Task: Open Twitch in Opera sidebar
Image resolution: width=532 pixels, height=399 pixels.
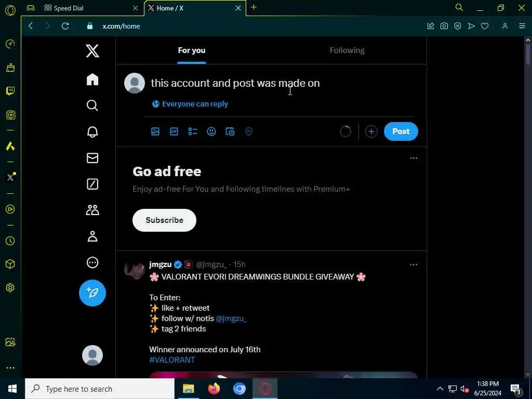Action: (10, 91)
